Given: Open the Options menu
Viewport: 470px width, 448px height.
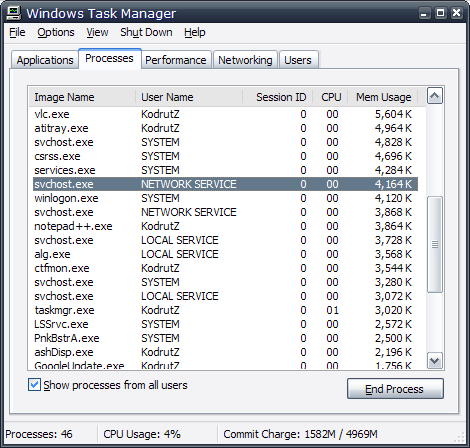Looking at the screenshot, I should click(x=56, y=32).
